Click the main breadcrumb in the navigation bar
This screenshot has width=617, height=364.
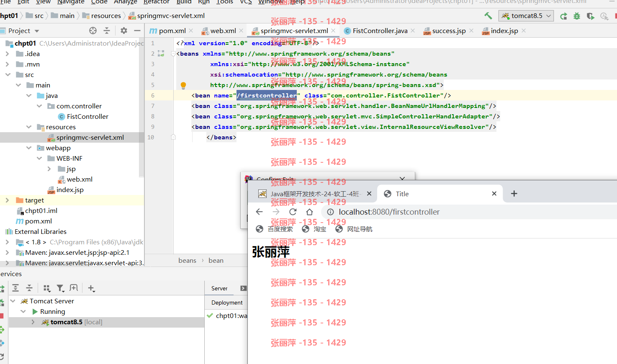pos(63,16)
